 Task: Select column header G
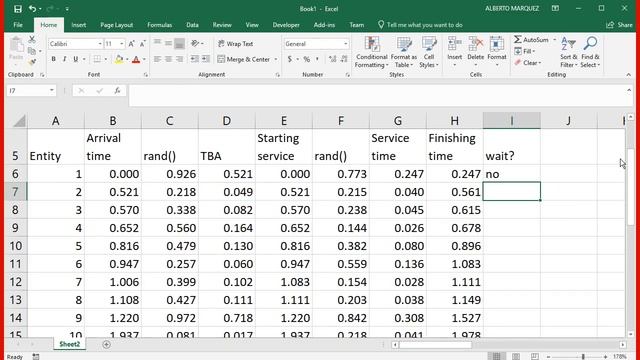point(398,120)
